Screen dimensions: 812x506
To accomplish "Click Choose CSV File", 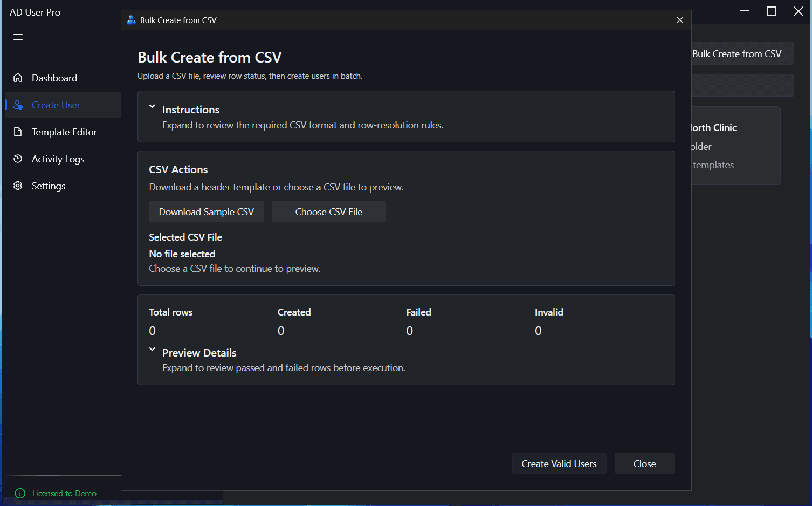I will pos(328,211).
